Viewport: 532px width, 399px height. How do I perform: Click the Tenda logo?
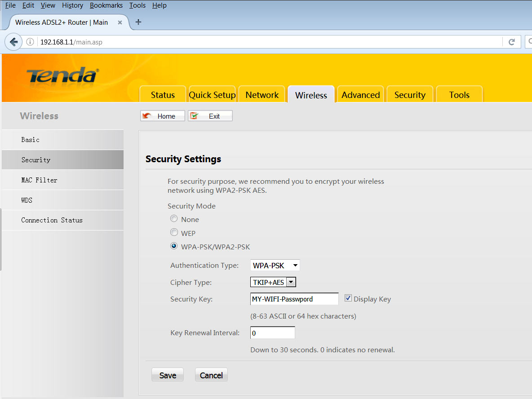tap(61, 74)
